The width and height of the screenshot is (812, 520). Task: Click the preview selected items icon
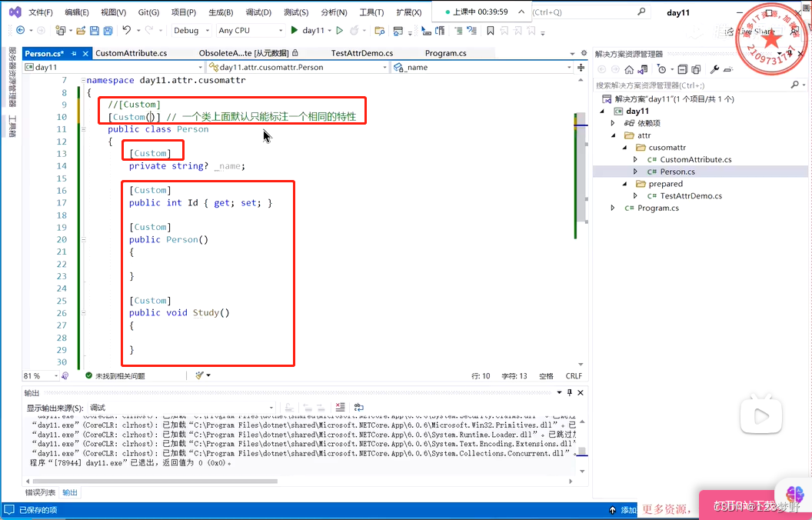[x=728, y=69]
